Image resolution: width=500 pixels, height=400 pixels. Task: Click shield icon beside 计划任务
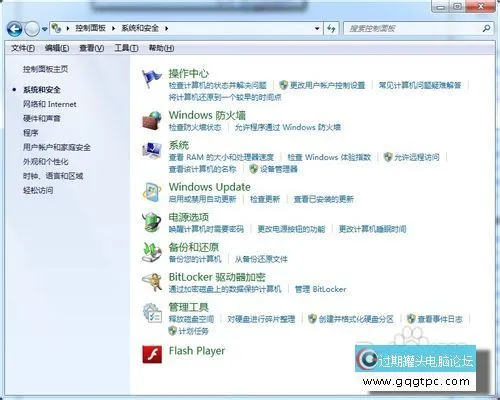click(x=173, y=331)
